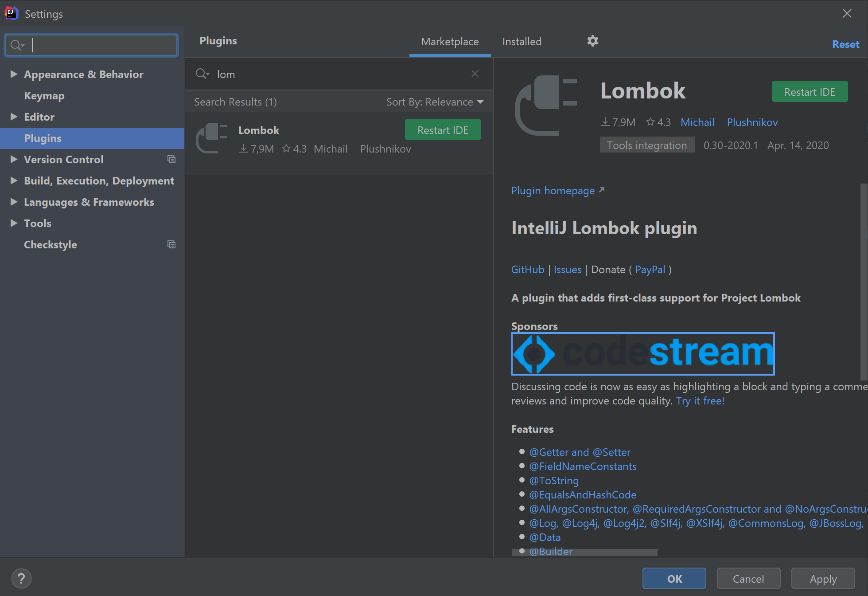This screenshot has width=868, height=596.
Task: Clear the plugin search text with X icon
Action: [475, 74]
